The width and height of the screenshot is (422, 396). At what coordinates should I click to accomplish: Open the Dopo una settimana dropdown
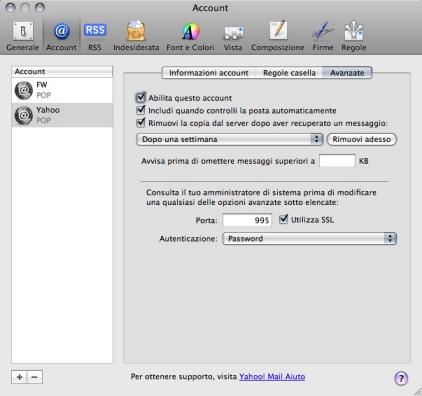230,139
